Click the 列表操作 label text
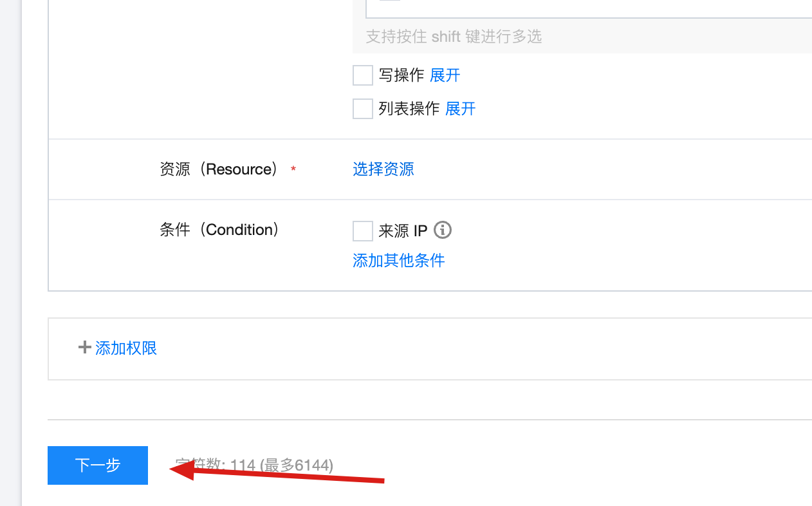The image size is (812, 506). (409, 108)
